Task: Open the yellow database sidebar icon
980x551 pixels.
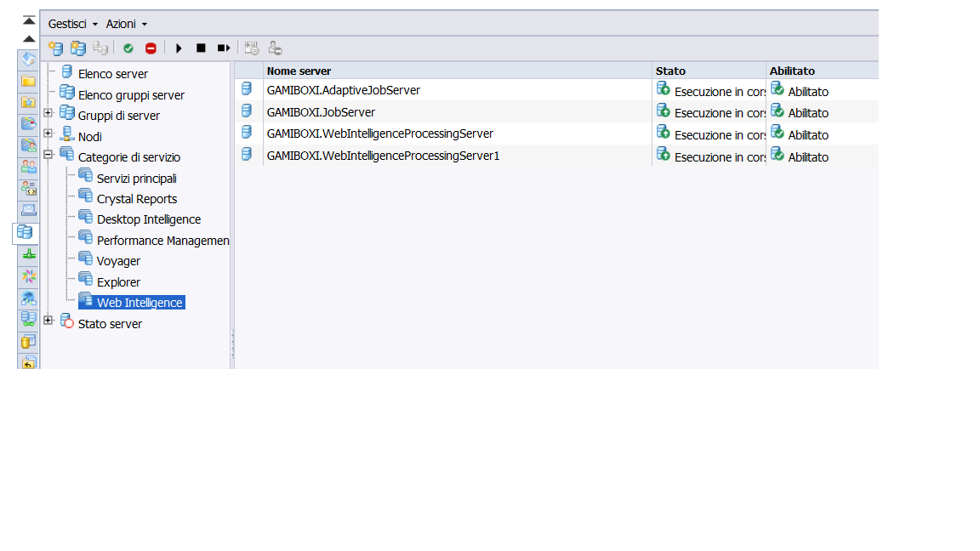Action: [29, 341]
